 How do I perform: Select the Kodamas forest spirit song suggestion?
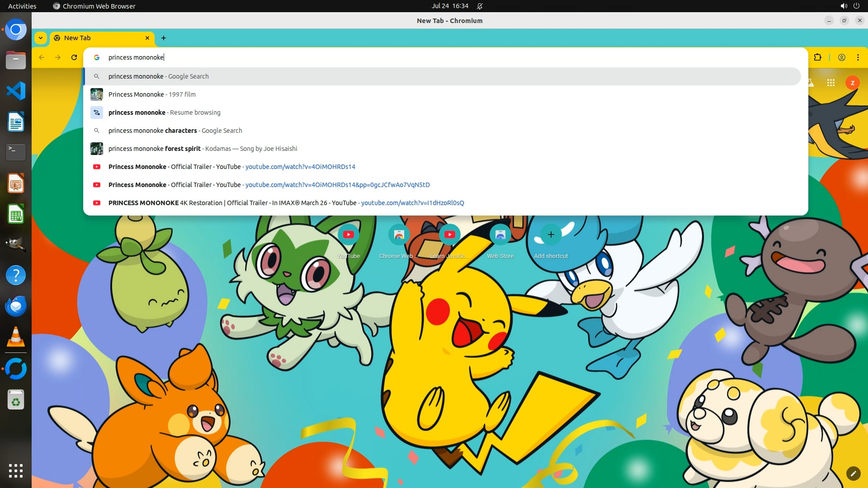coord(203,149)
